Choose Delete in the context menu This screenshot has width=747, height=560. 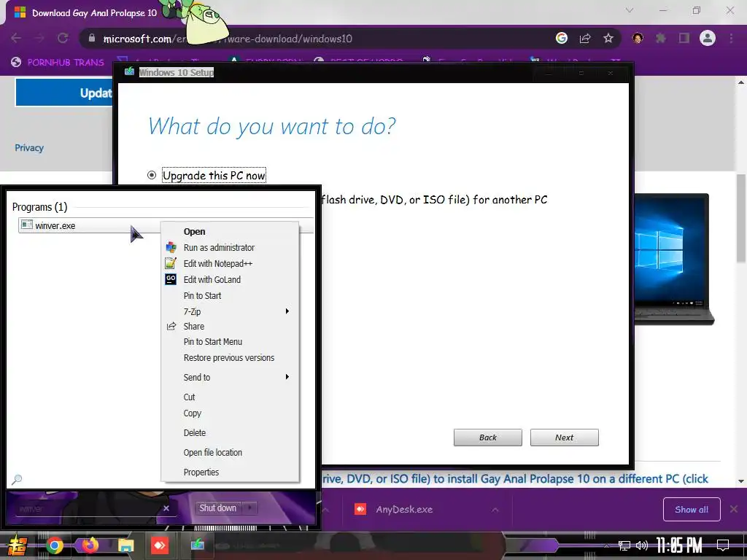point(230,433)
